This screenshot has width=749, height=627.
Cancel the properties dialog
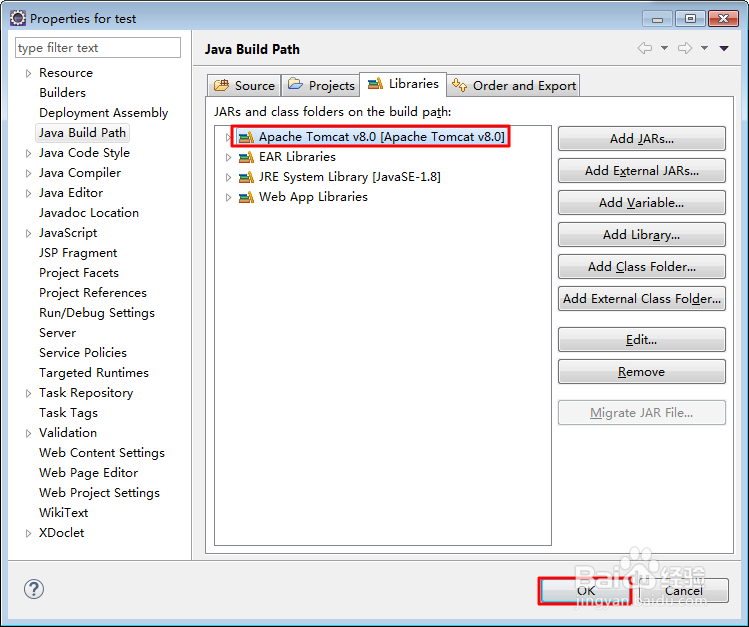click(684, 591)
